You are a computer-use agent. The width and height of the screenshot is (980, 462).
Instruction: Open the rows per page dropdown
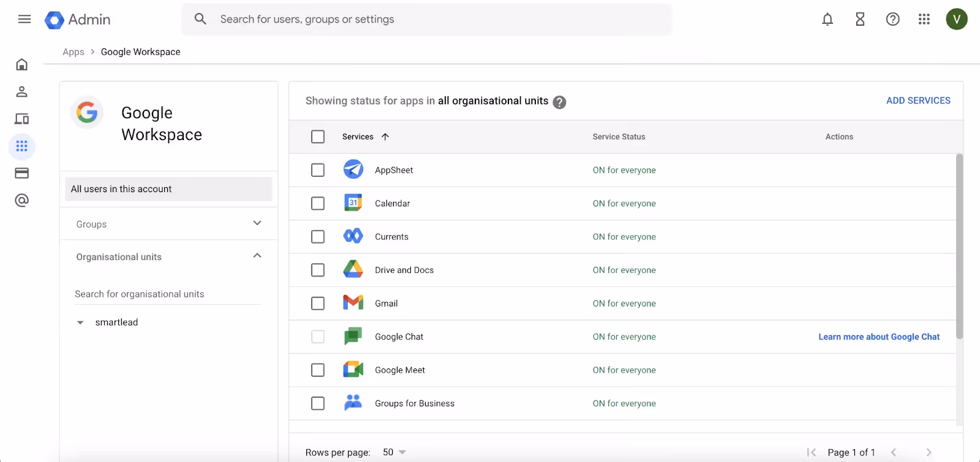[394, 452]
